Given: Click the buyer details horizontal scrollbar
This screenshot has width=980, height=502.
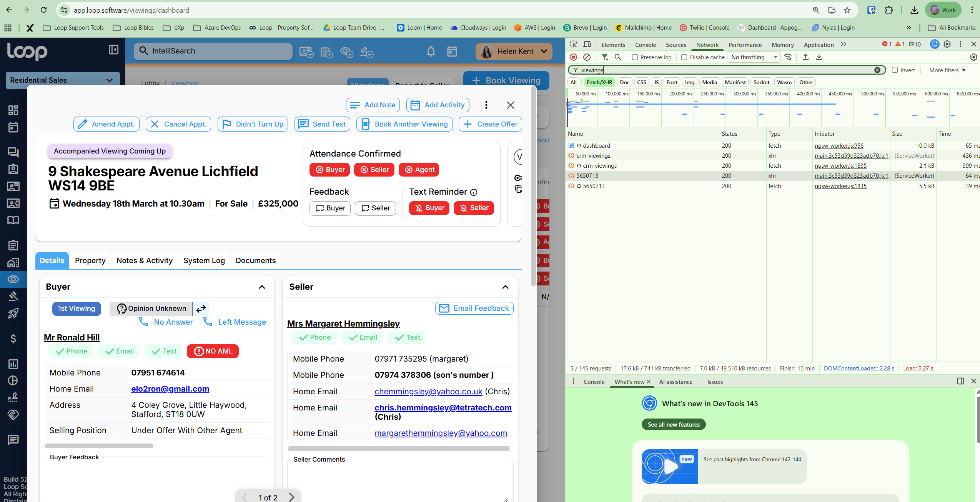Looking at the screenshot, I should click(x=99, y=446).
